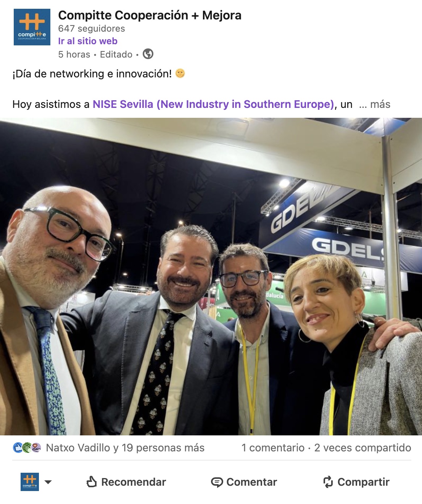
Task: Click the Compitte company logo avatar
Action: point(32,27)
